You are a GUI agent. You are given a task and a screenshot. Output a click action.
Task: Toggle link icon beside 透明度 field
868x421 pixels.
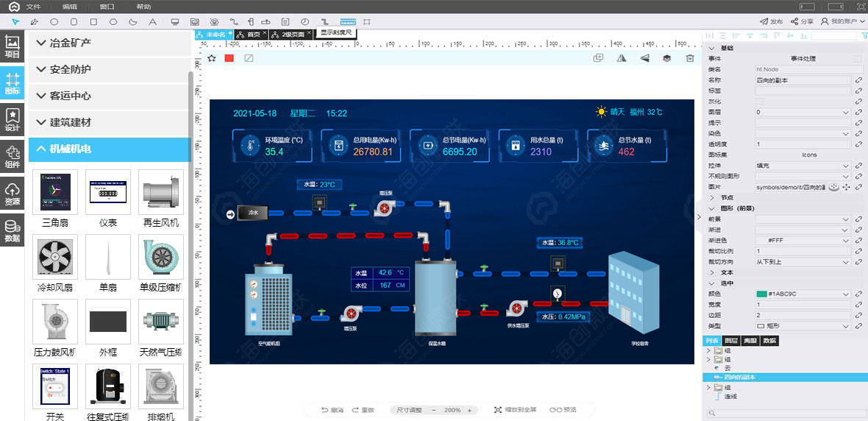click(858, 144)
